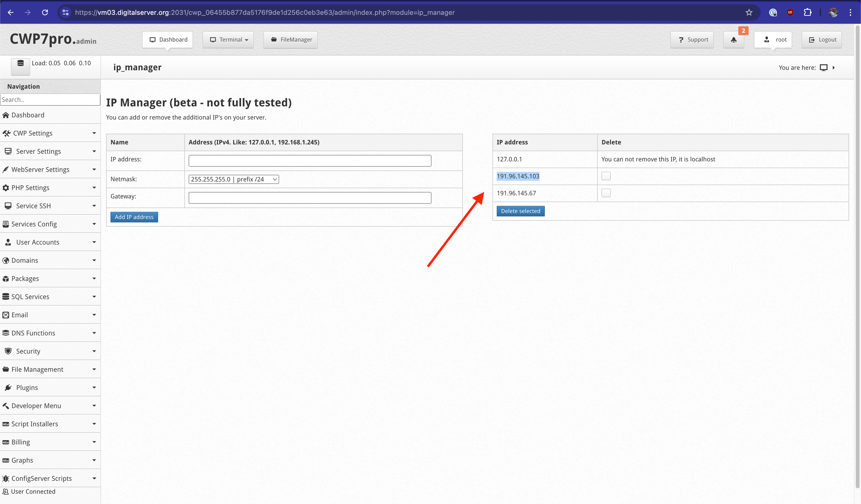Expand the Billing arrow
This screenshot has width=861, height=504.
[94, 442]
